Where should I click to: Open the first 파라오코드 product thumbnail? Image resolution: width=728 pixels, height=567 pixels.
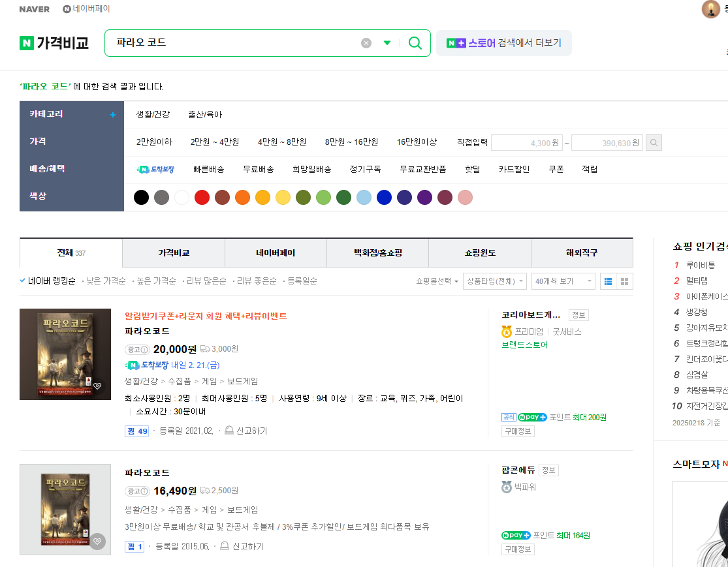click(65, 354)
